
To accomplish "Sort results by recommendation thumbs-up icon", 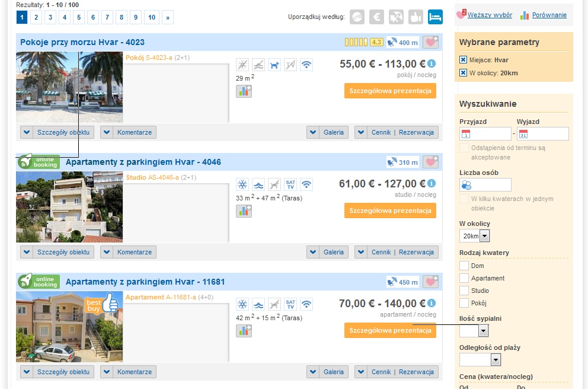I will click(416, 17).
